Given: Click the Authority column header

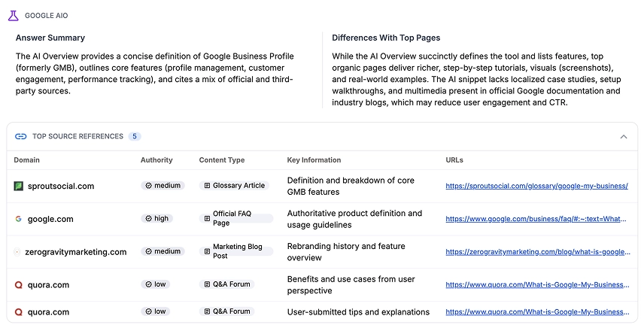Looking at the screenshot, I should 156,160.
